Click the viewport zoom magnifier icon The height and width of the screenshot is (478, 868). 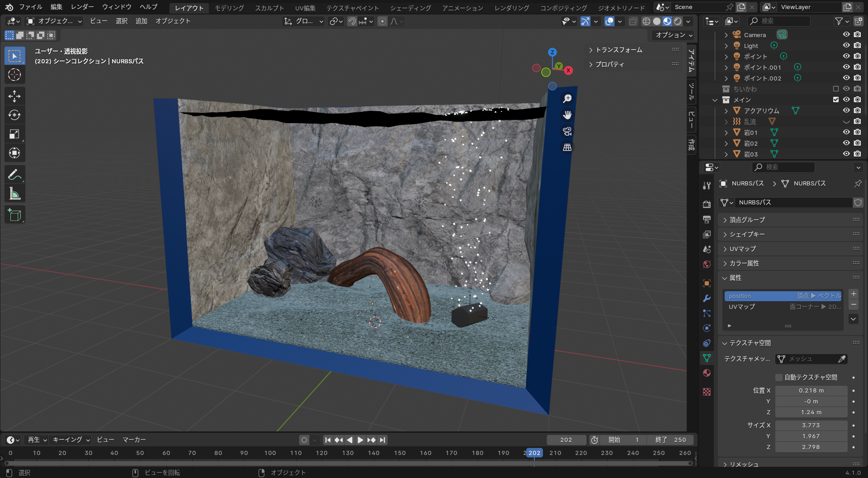pos(567,99)
